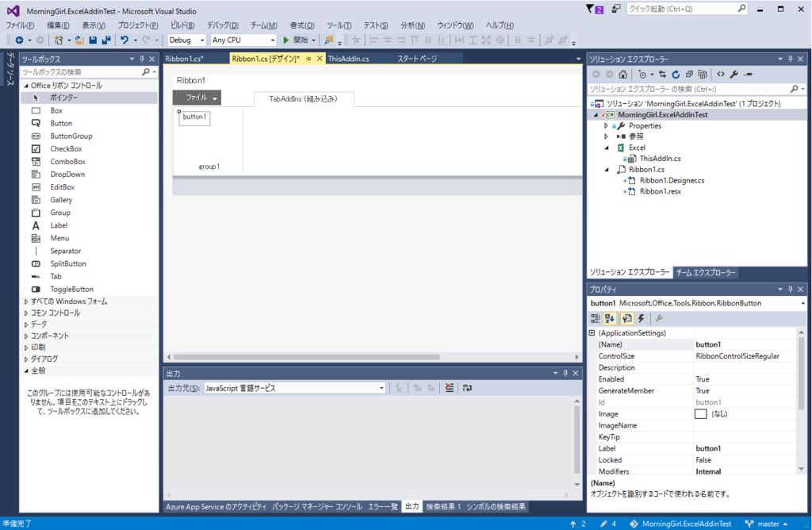The height and width of the screenshot is (530, 812).
Task: Expand the Properties node in Solution Explorer
Action: tap(606, 126)
